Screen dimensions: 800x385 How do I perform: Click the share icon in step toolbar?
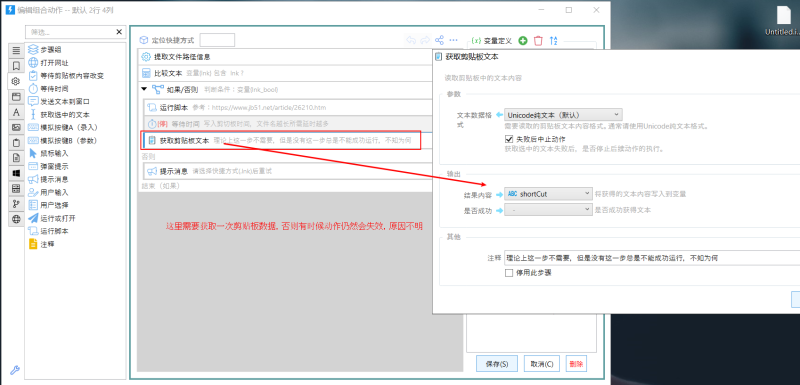pos(439,40)
